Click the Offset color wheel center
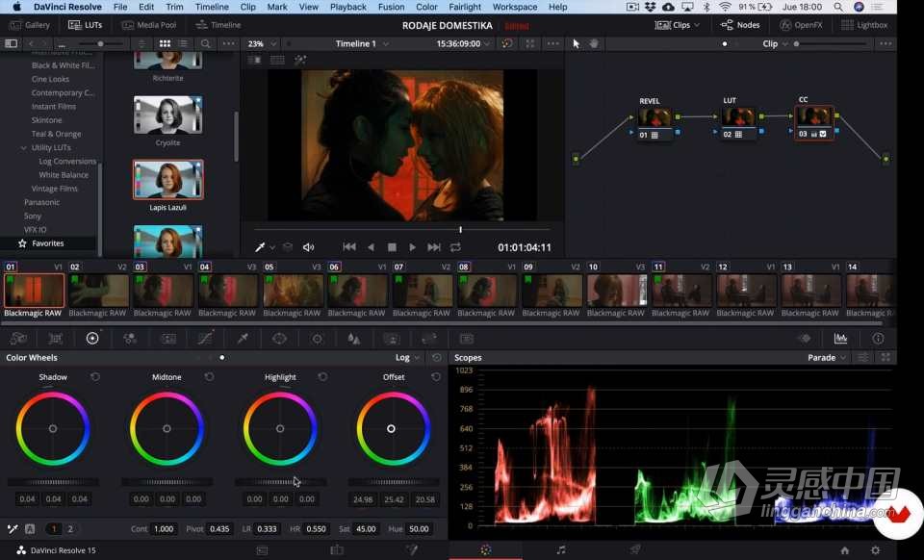The image size is (924, 560). 392,428
